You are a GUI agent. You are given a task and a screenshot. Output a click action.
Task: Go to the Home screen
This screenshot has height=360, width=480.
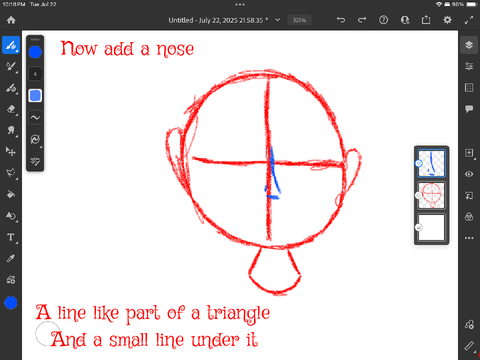point(11,20)
